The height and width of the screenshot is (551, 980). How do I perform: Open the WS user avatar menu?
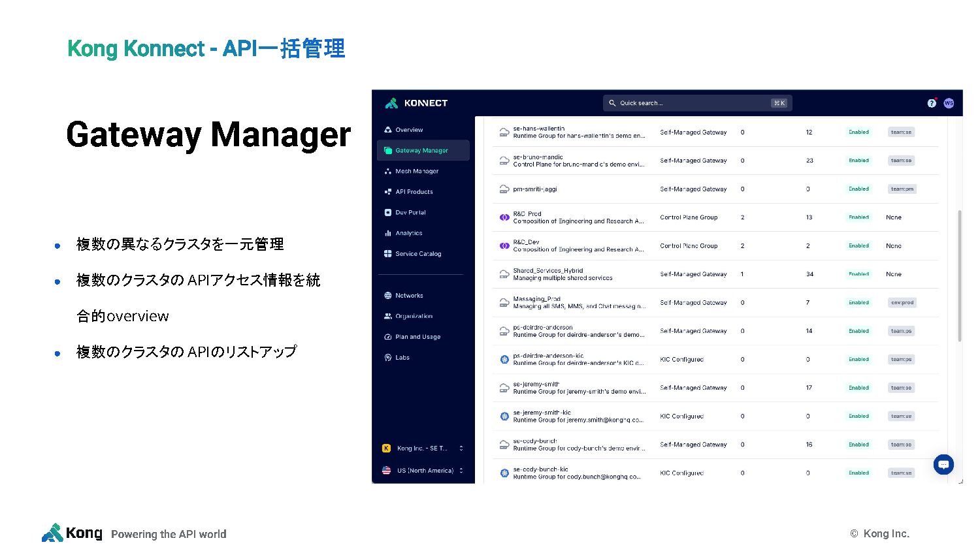(949, 103)
